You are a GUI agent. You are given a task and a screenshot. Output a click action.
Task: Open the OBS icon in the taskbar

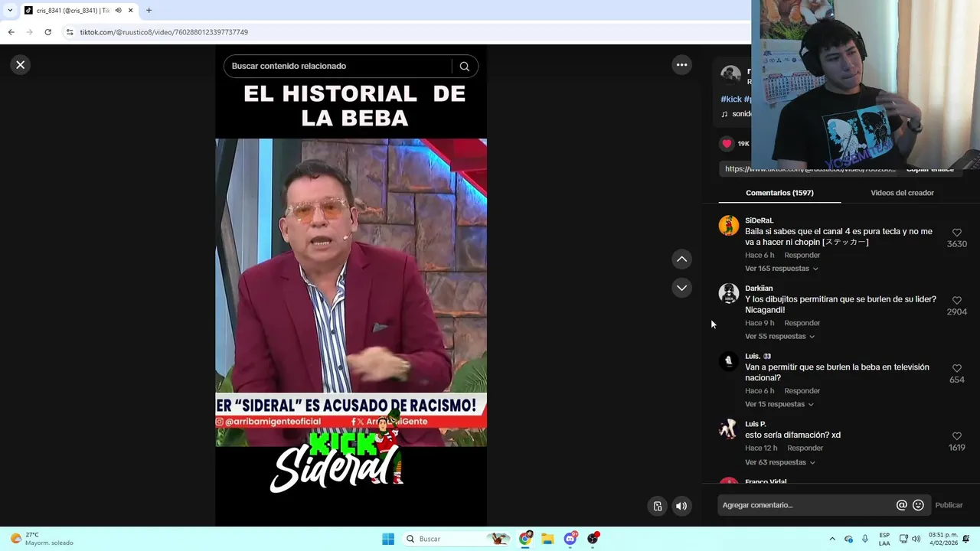click(x=593, y=539)
